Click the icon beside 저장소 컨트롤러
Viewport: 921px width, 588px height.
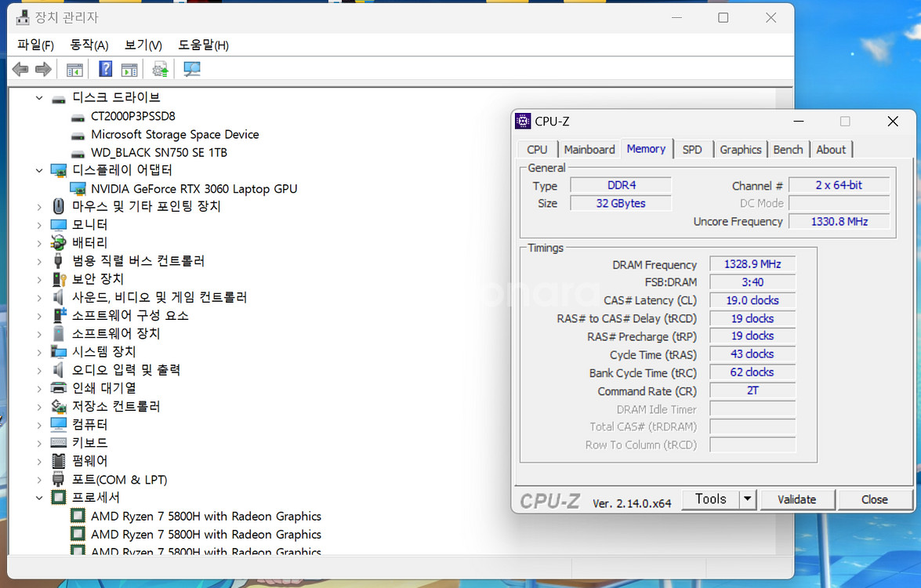(x=59, y=406)
